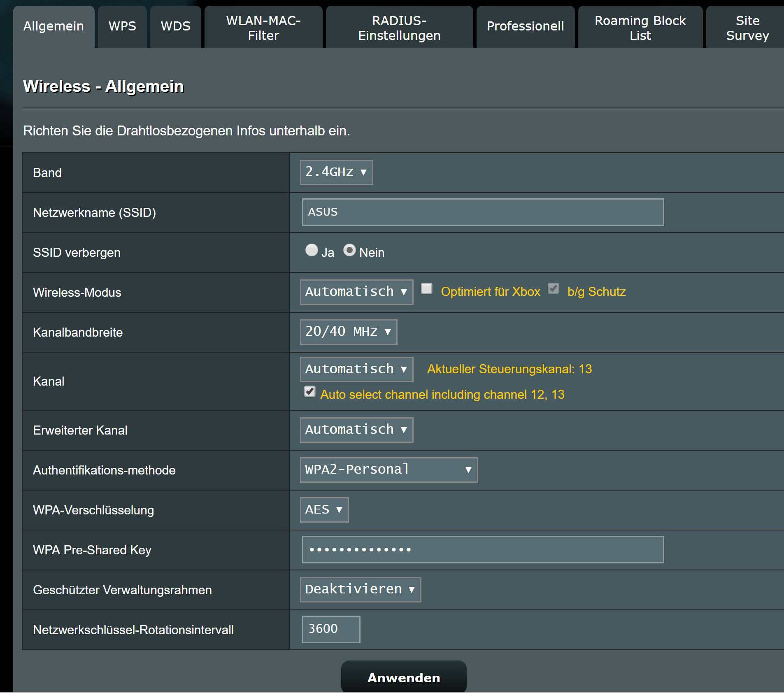Click the Auto select channel including channel 12, 13 label
Viewport: 784px width, 693px height.
tap(442, 395)
